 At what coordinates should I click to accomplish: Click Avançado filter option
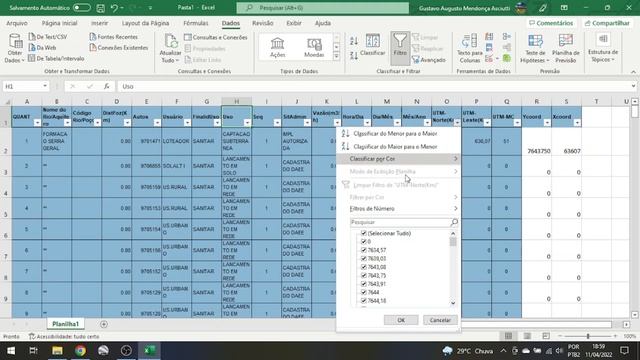(x=429, y=60)
